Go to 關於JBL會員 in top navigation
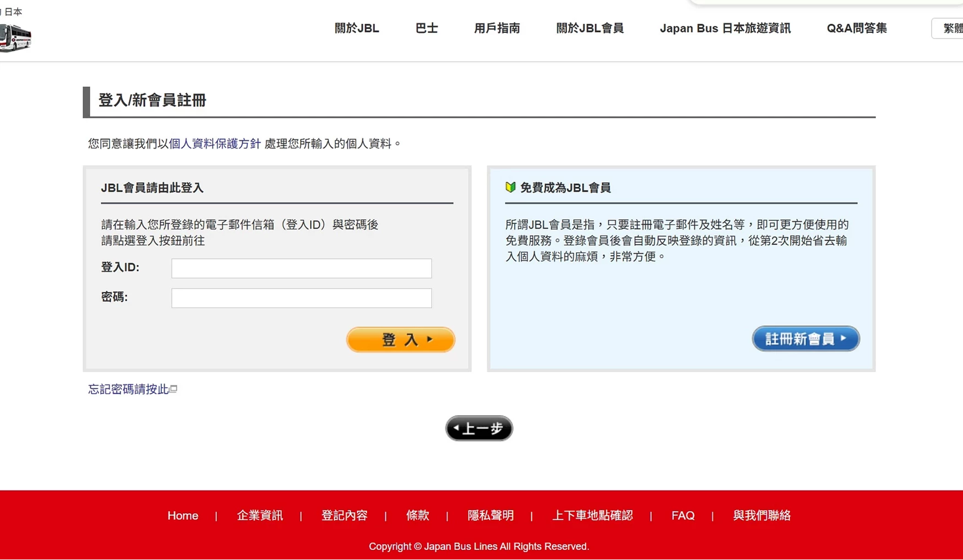 (590, 28)
